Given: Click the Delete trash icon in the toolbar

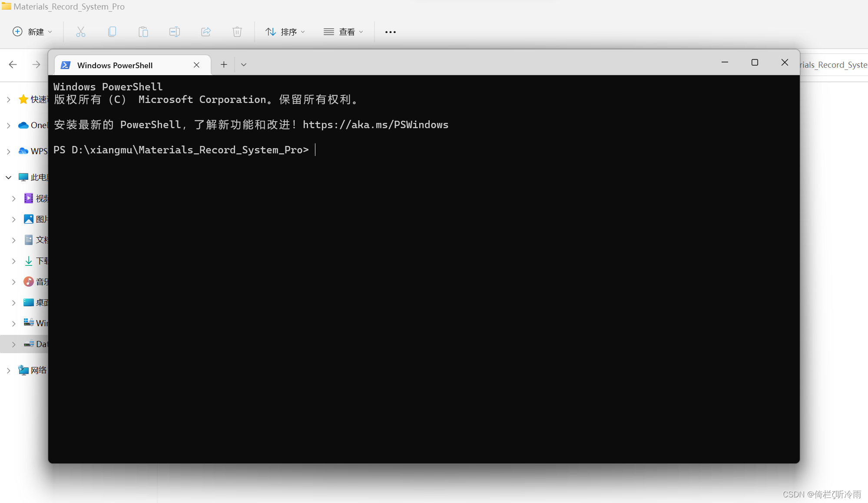Looking at the screenshot, I should [237, 31].
